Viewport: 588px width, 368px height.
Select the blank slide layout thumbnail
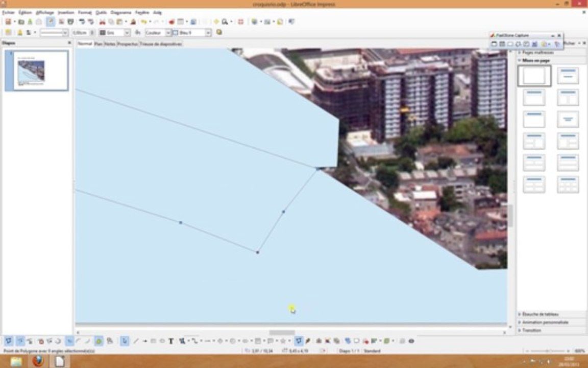[534, 76]
